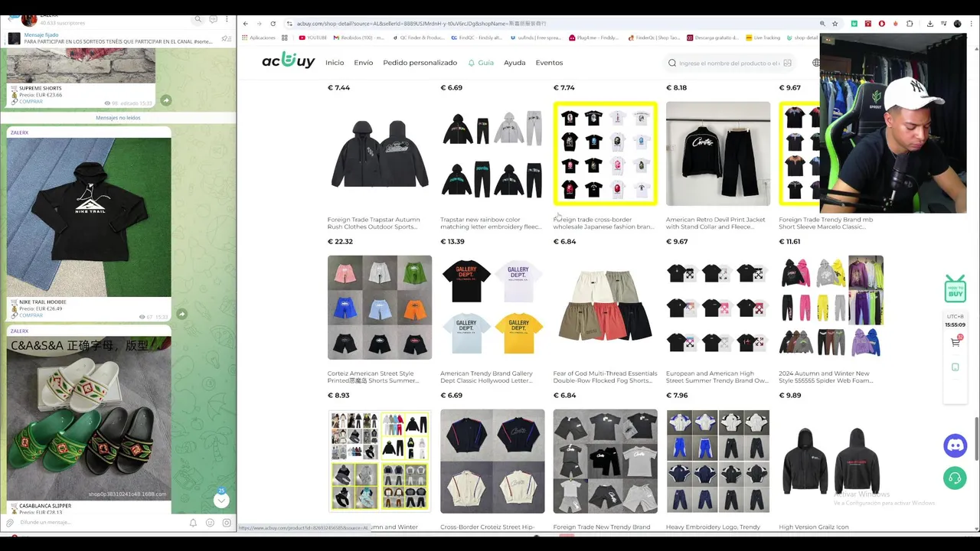Viewport: 980px width, 551px height.
Task: Open the Ayuda menu
Action: point(514,63)
